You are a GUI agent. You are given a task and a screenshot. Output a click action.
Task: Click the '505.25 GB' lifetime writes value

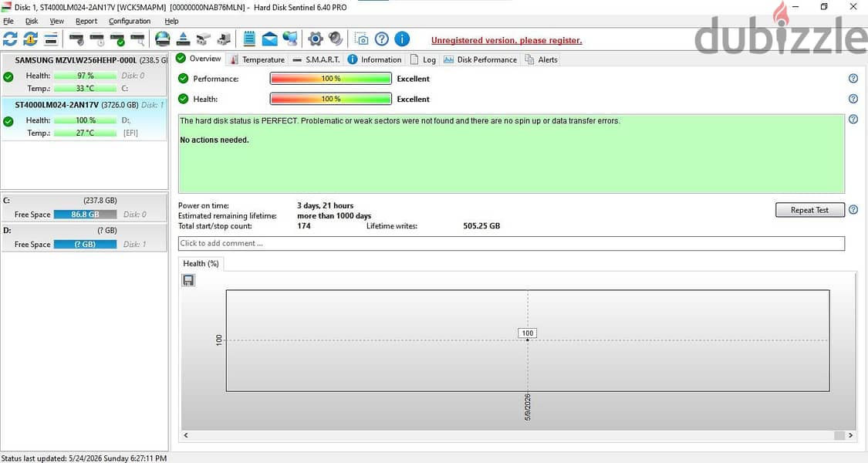click(x=481, y=226)
